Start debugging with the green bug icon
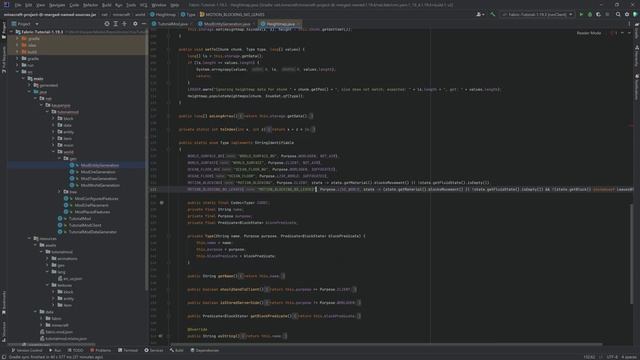640x360 pixels. (x=590, y=14)
